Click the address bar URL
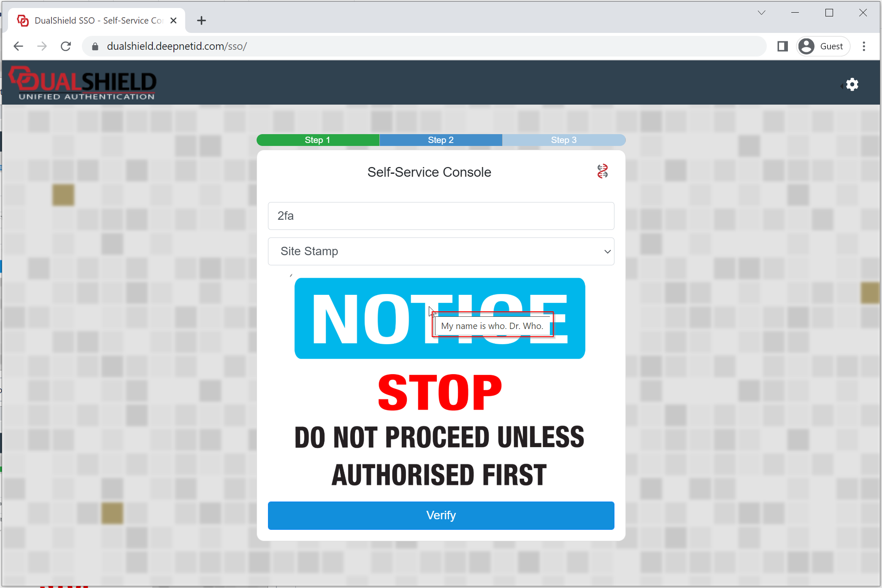882x588 pixels. 177,46
